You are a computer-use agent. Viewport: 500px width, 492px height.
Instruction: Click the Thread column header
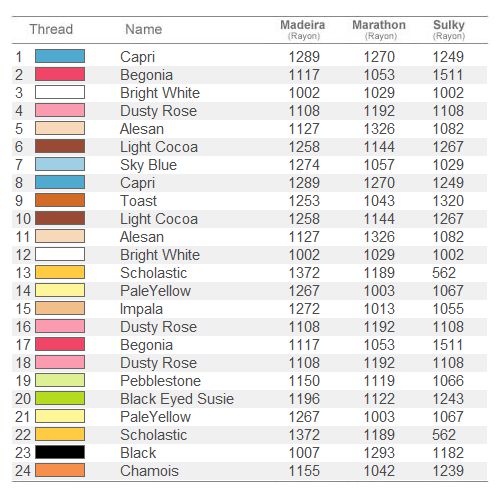coord(51,29)
